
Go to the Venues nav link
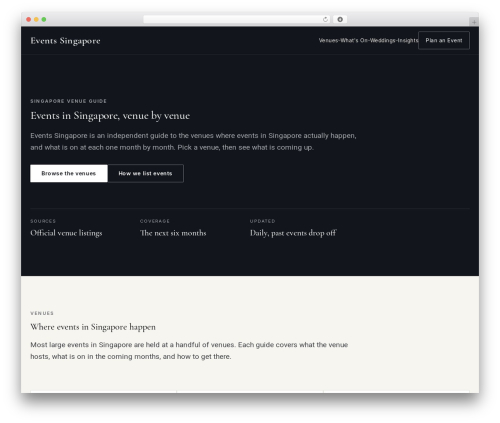tap(328, 40)
